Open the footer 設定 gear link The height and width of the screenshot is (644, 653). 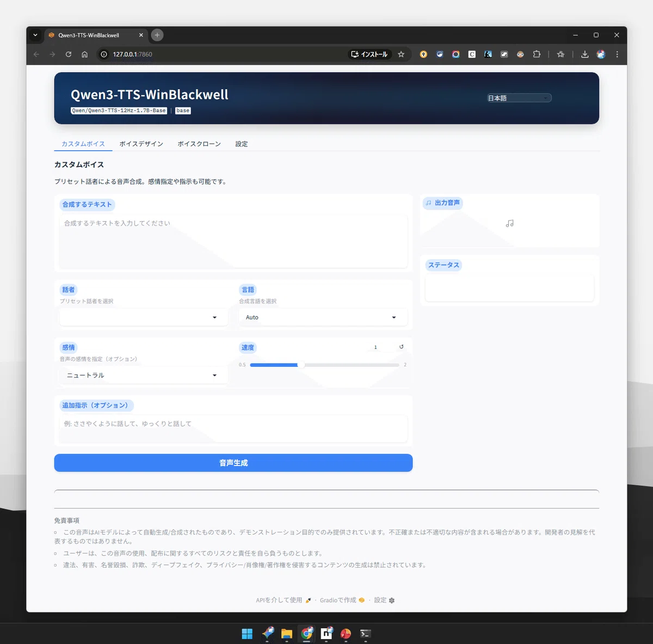[x=384, y=600]
